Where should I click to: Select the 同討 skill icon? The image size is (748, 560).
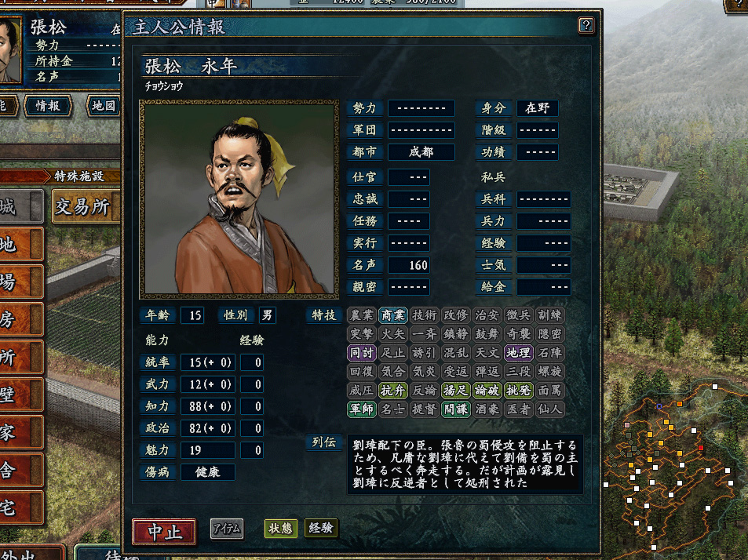pyautogui.click(x=361, y=353)
